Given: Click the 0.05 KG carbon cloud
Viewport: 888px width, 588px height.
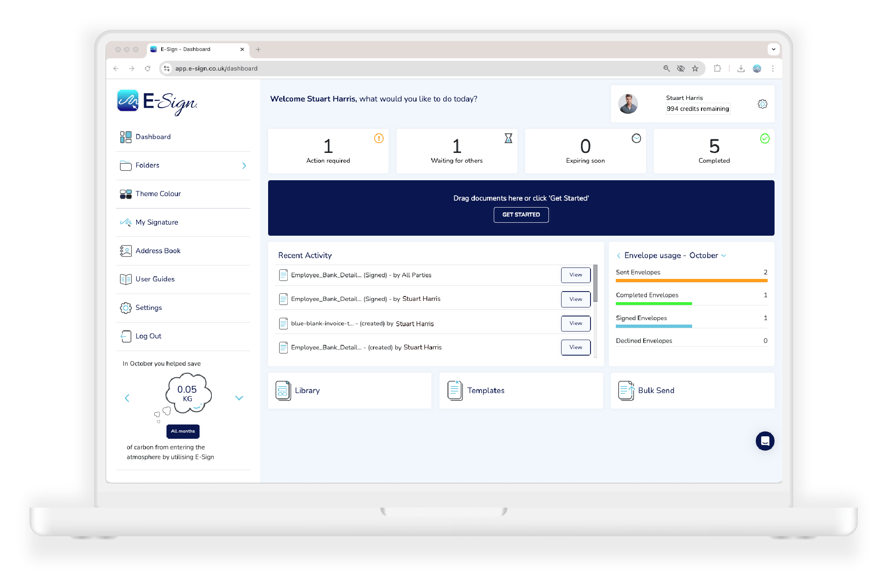Looking at the screenshot, I should [x=188, y=394].
